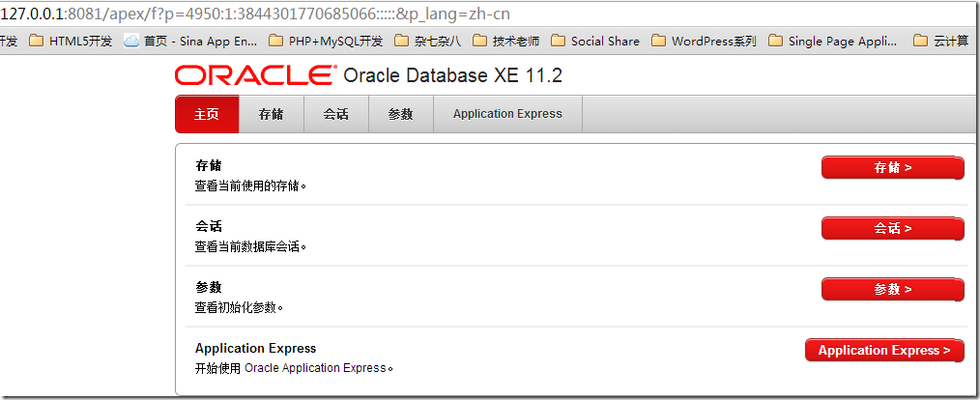Click the Oracle Database XE 11.2 title
Screen dimensions: 980x400
pyautogui.click(x=453, y=75)
